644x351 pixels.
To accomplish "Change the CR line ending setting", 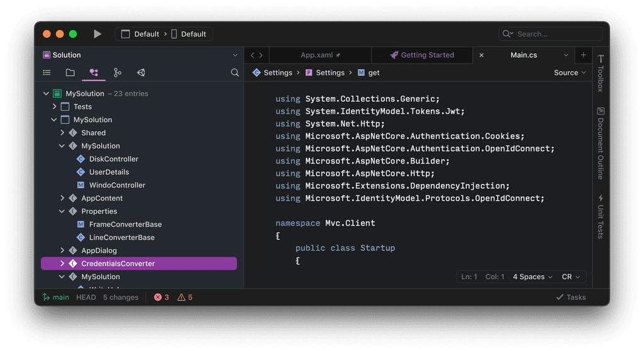I will point(571,277).
